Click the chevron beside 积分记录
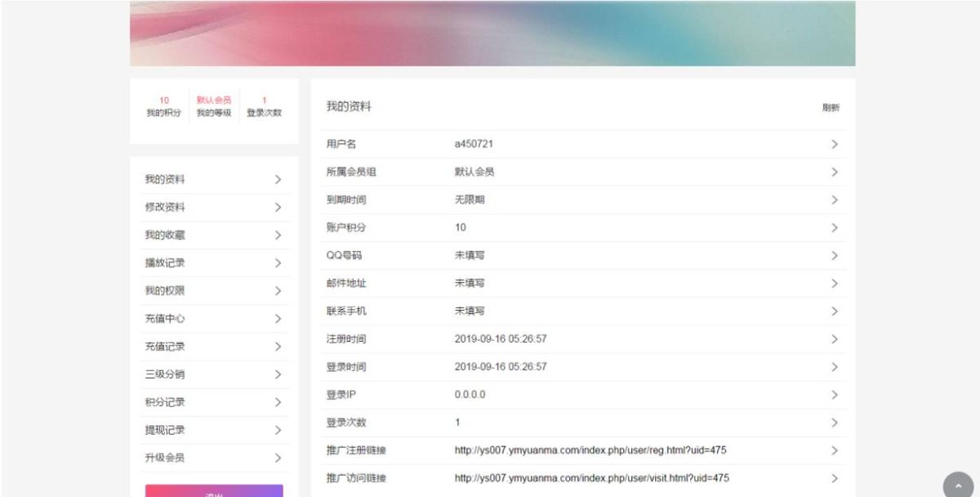The height and width of the screenshot is (497, 980). [278, 401]
